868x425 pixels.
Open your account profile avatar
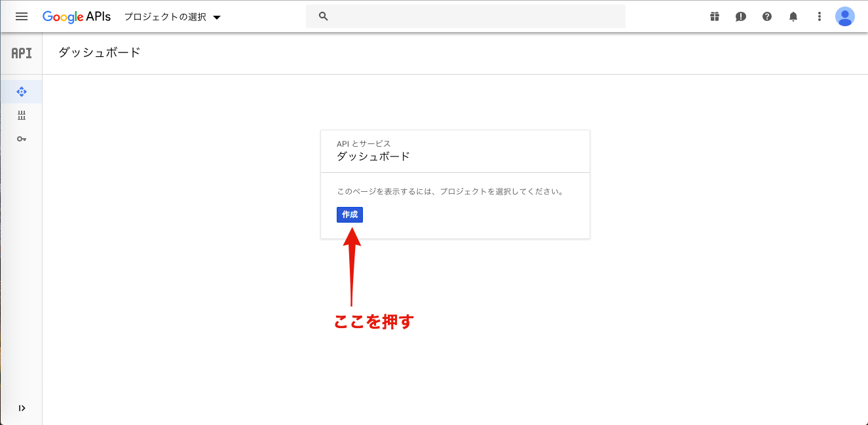(845, 16)
